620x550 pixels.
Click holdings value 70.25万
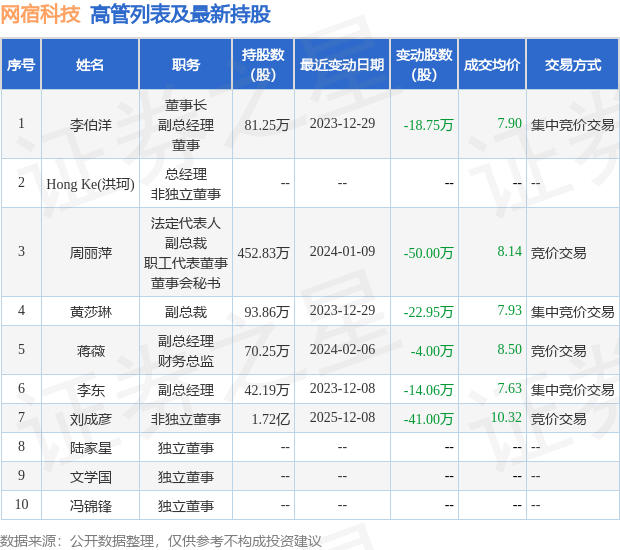267,351
